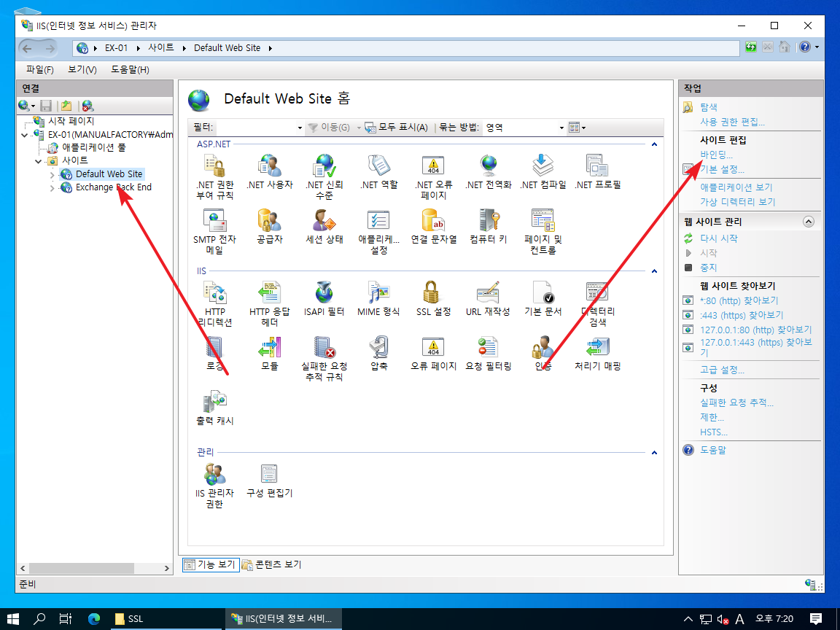
Task: Expand the Default Web Site tree node
Action: [52, 175]
